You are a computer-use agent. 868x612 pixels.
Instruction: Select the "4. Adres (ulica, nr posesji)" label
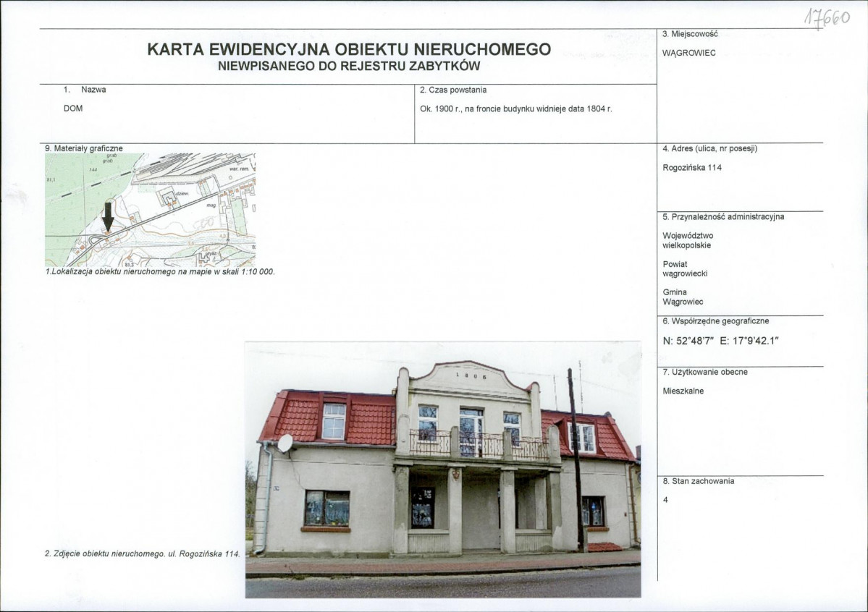[x=709, y=149]
